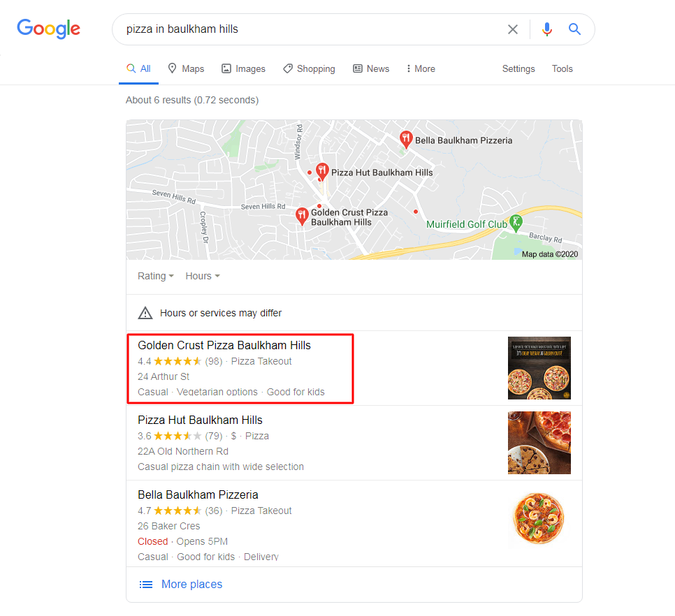Clear the search box with the X icon
The image size is (675, 616).
click(512, 29)
